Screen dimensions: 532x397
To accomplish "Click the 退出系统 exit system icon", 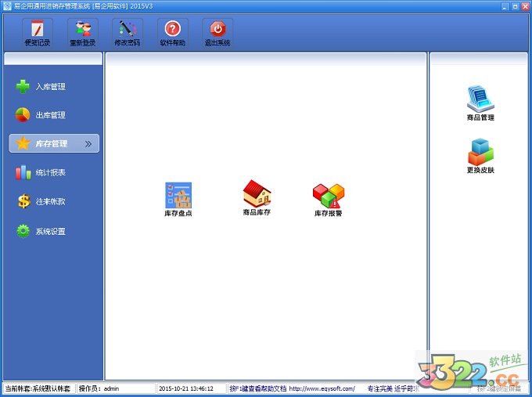I will pos(217,34).
